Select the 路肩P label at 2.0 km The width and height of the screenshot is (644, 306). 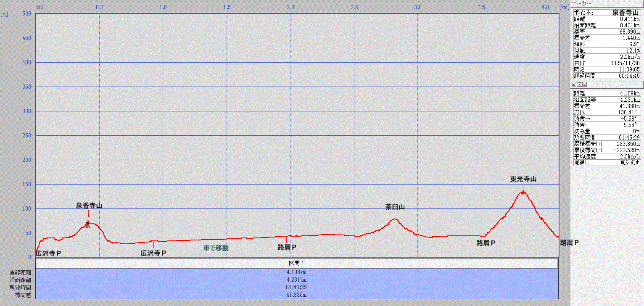(x=287, y=247)
